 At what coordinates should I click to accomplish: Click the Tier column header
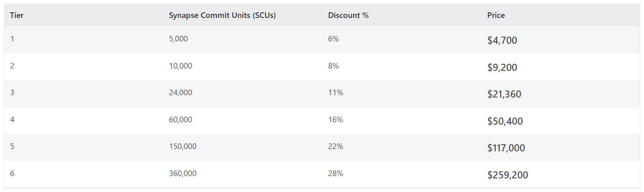tap(17, 15)
